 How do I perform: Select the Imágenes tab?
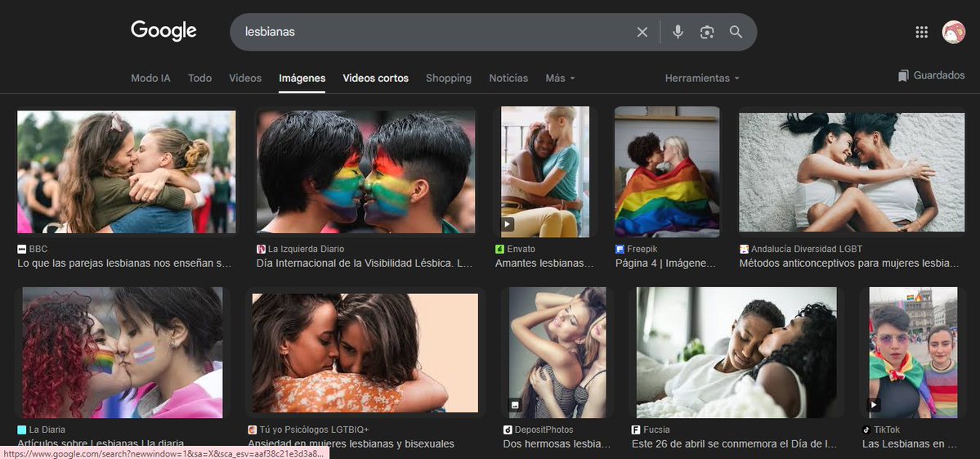[302, 79]
